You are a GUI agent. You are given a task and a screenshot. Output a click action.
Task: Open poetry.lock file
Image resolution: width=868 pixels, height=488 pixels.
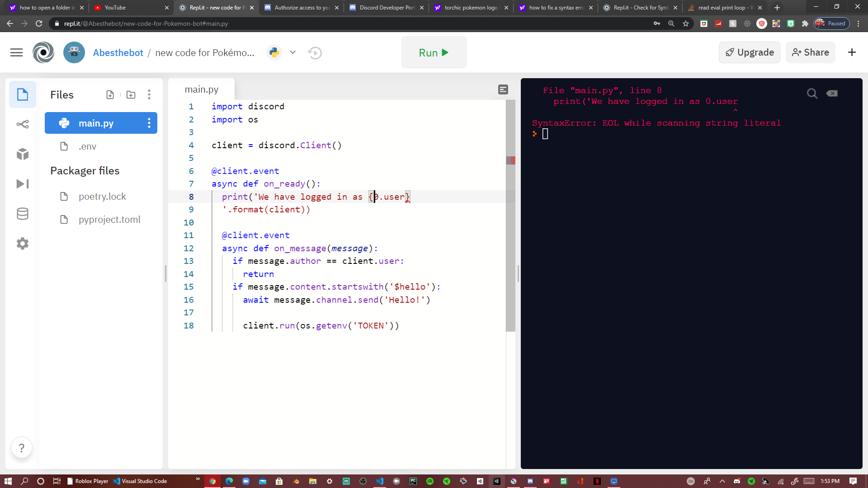tap(102, 197)
